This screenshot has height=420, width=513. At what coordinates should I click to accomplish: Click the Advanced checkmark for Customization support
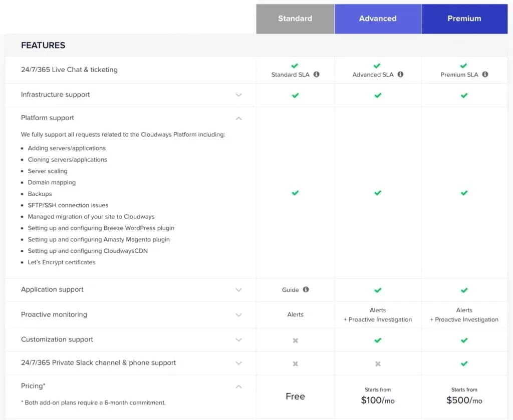click(x=378, y=339)
